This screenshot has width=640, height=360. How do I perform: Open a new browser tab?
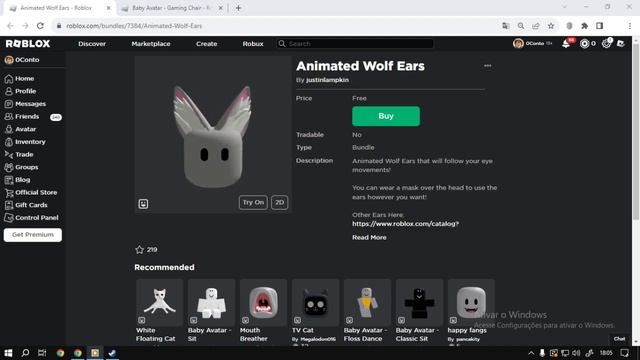pyautogui.click(x=238, y=8)
